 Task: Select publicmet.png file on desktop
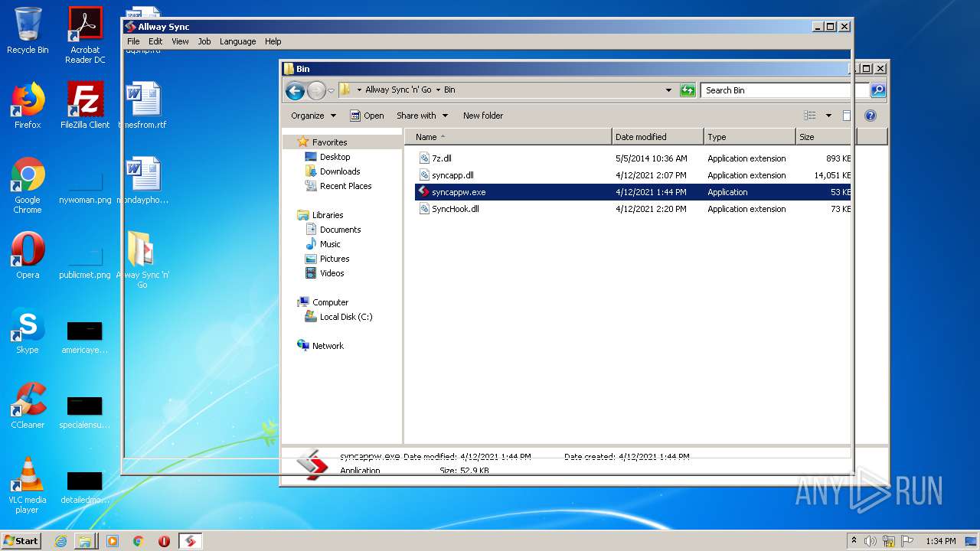(x=85, y=263)
